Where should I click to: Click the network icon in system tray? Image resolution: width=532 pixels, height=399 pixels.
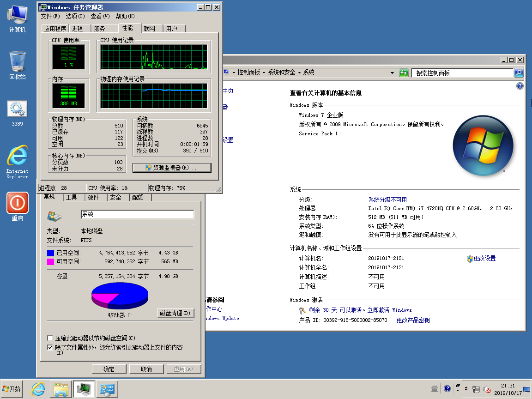tap(476, 389)
